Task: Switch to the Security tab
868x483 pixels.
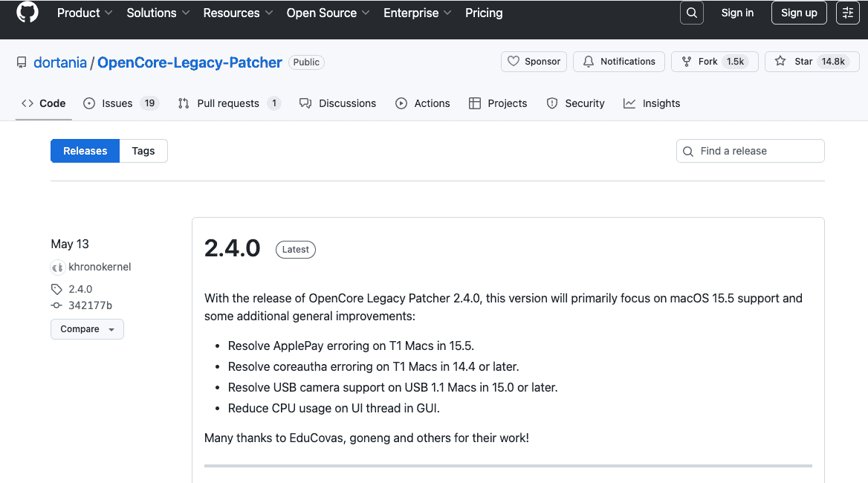Action: point(575,103)
